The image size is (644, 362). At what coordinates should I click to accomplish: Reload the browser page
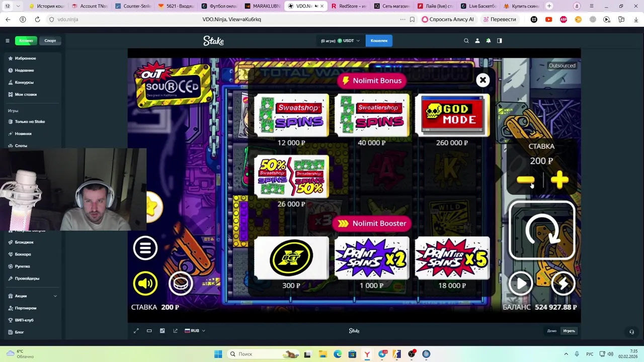(x=37, y=19)
